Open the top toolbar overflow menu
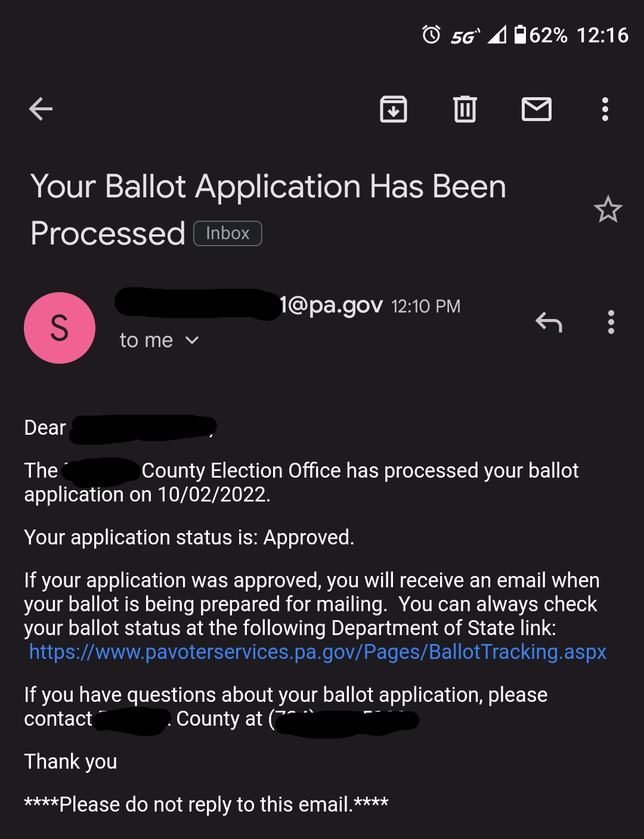The image size is (644, 839). point(605,109)
